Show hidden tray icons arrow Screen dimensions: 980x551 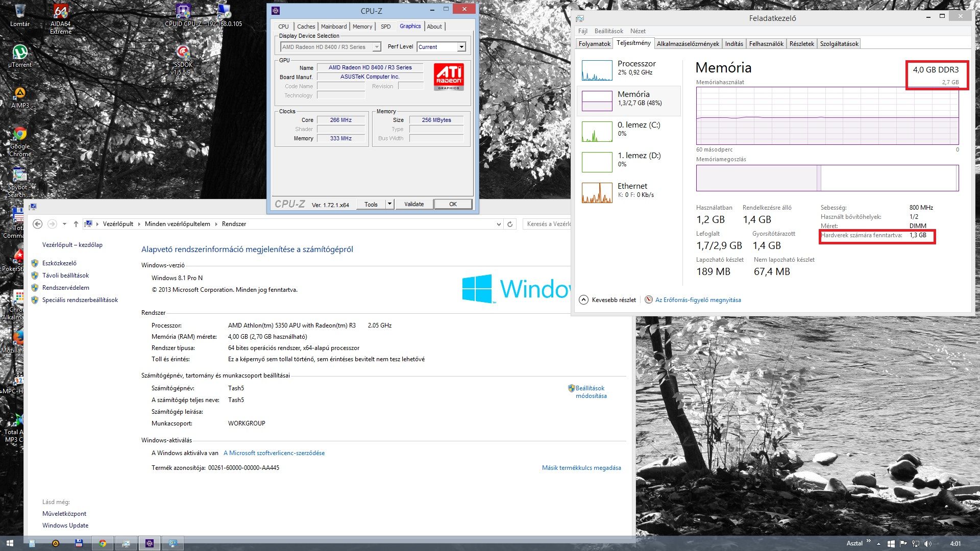[x=878, y=543]
